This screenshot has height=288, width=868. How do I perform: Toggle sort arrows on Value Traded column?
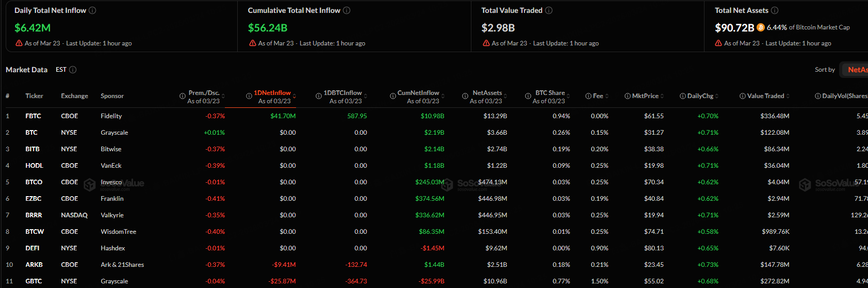pos(788,96)
